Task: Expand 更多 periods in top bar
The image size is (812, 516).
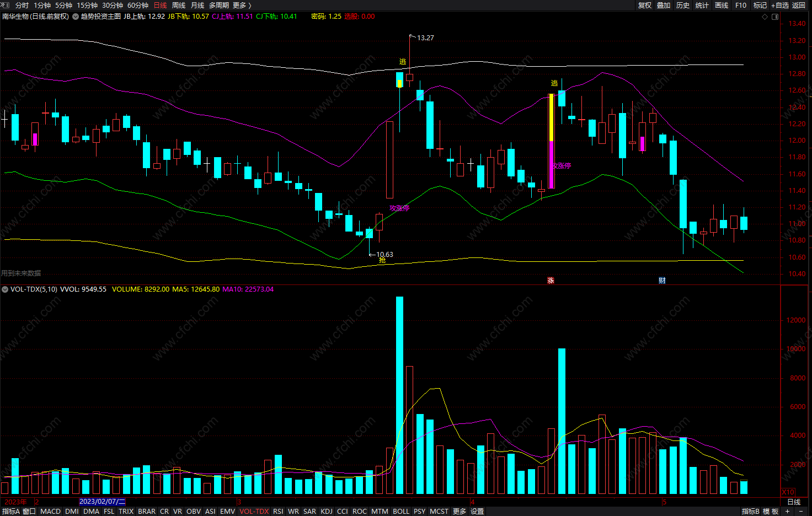Action: click(242, 5)
